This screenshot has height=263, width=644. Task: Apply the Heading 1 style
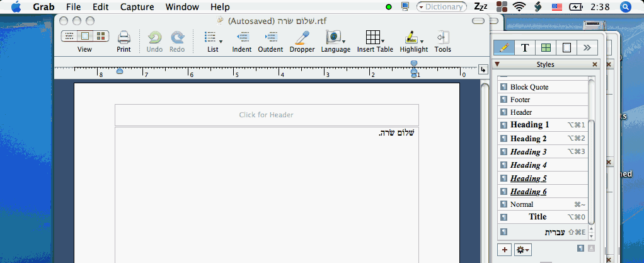click(x=543, y=125)
